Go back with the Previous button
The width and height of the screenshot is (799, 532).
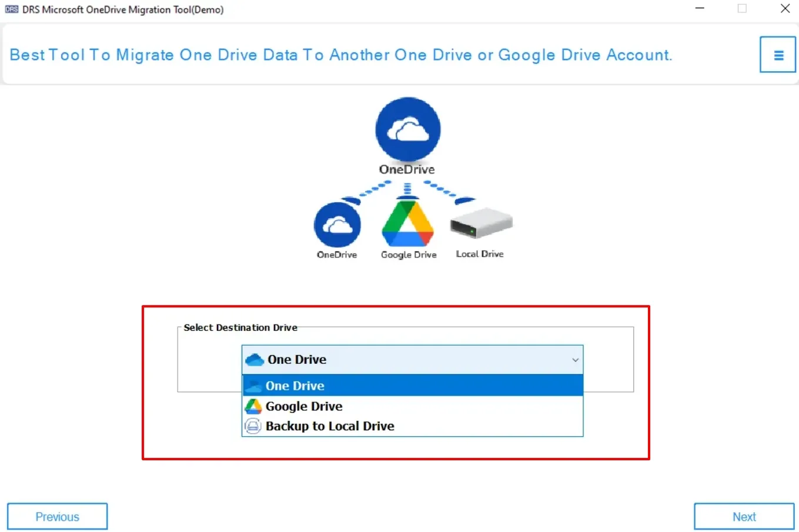(57, 516)
